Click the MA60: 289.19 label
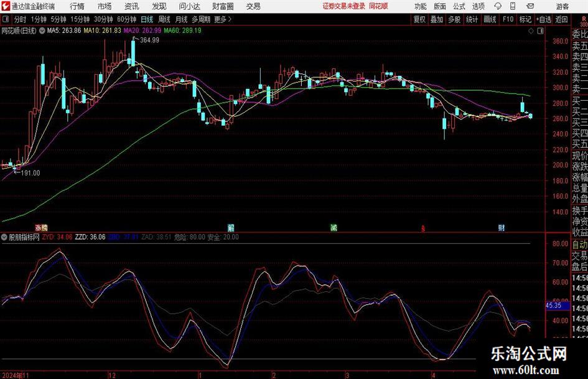This screenshot has height=379, width=588. click(x=183, y=30)
